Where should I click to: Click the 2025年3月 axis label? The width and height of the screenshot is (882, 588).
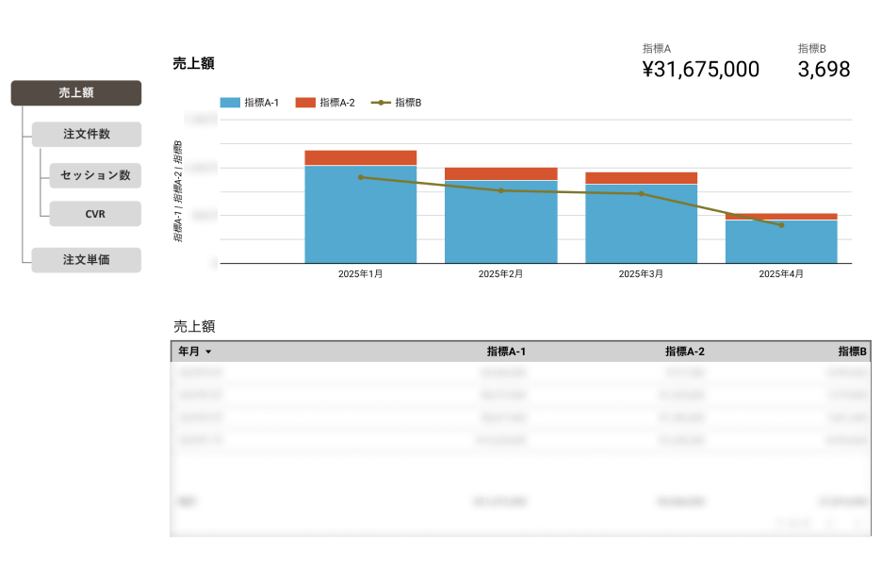click(642, 274)
